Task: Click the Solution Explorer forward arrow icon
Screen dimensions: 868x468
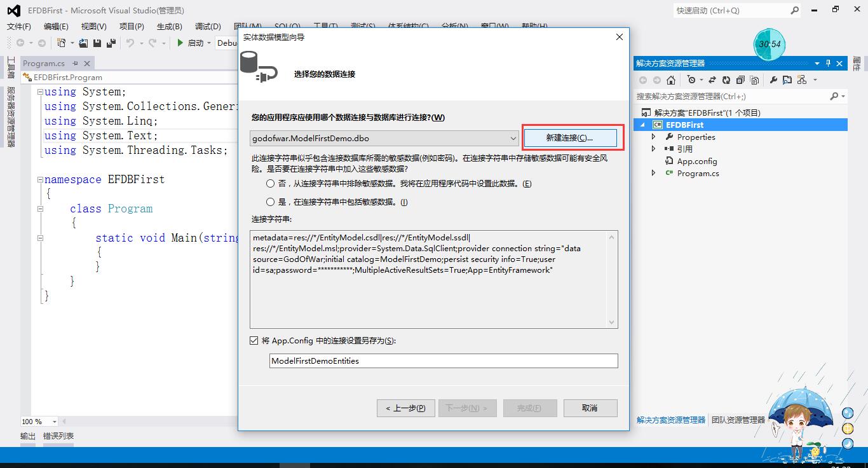Action: (x=656, y=80)
